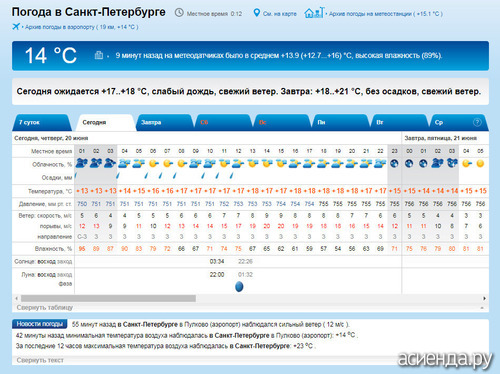Click the scrollbar right arrow

pyautogui.click(x=484, y=298)
